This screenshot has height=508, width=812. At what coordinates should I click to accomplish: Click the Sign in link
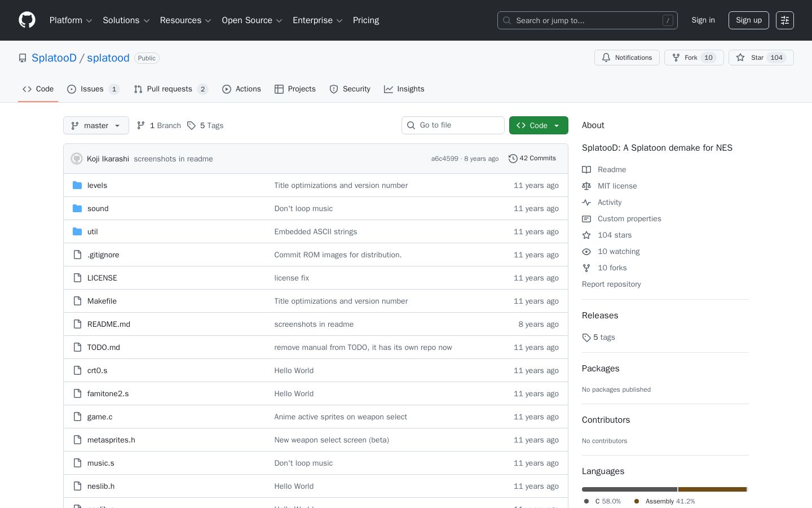[703, 20]
